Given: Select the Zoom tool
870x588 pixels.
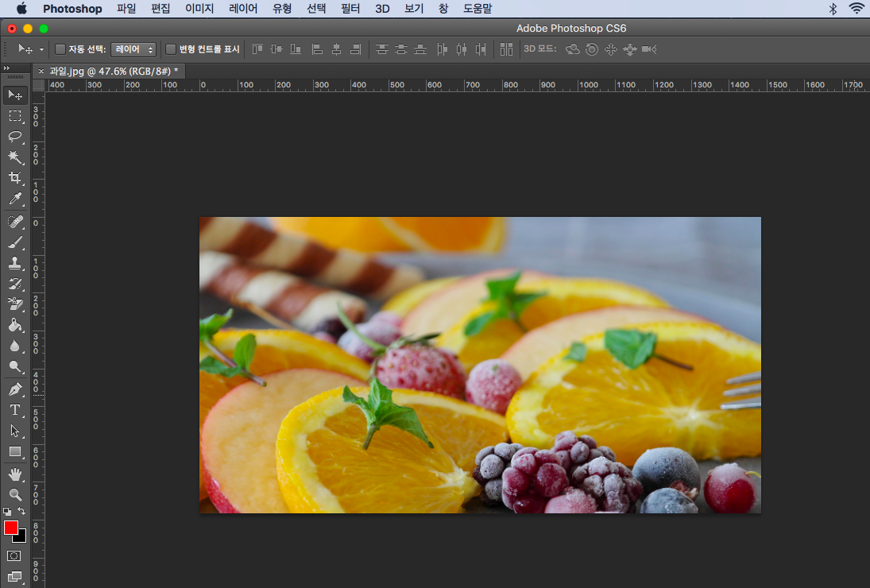Looking at the screenshot, I should [15, 494].
